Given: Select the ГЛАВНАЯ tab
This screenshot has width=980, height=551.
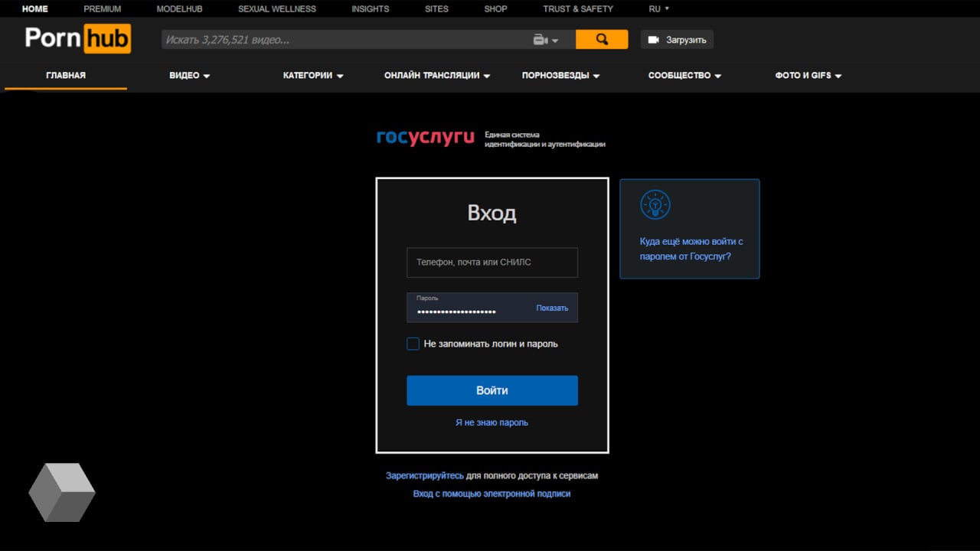Looking at the screenshot, I should pyautogui.click(x=66, y=76).
